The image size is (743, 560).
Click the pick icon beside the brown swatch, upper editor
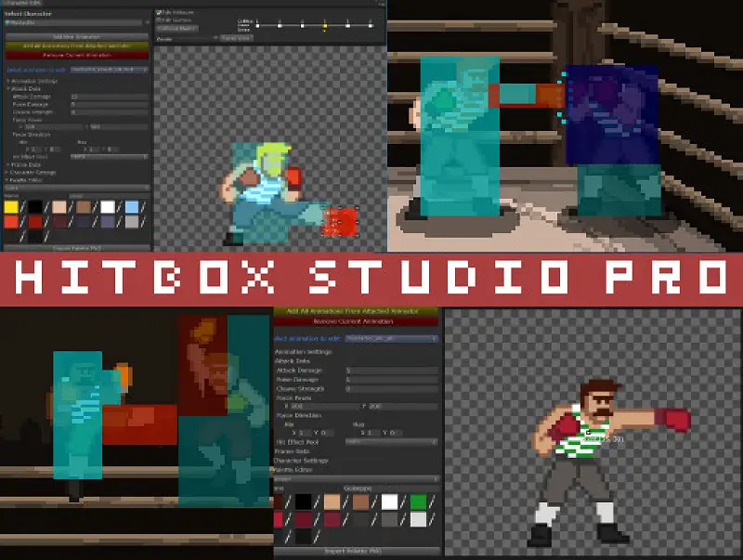pyautogui.click(x=96, y=207)
